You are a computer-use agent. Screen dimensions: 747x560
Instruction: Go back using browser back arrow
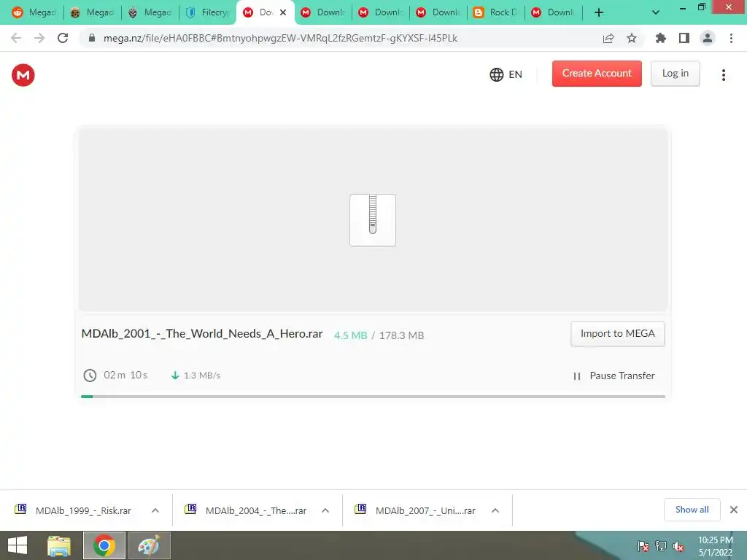coord(16,38)
